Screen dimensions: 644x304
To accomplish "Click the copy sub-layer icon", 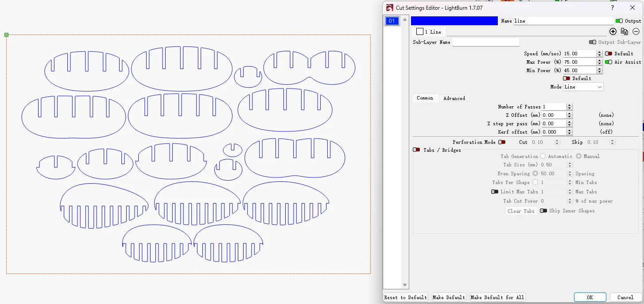I will tap(625, 31).
